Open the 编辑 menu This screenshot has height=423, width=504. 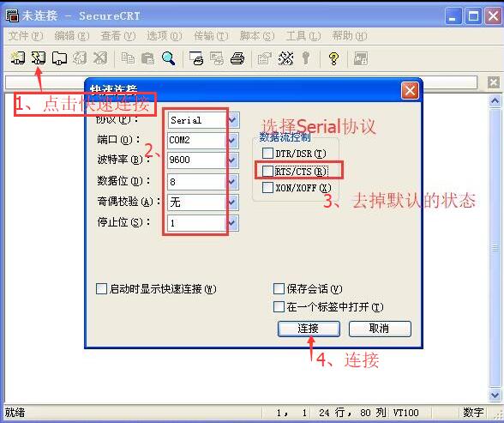(72, 36)
